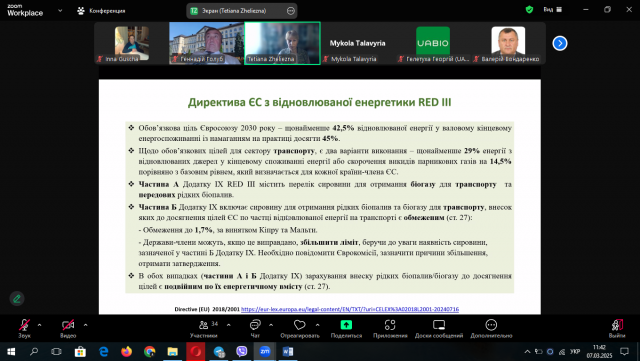This screenshot has width=640, height=361.
Task: Expand the arrow beside Чат
Action: tap(271, 325)
